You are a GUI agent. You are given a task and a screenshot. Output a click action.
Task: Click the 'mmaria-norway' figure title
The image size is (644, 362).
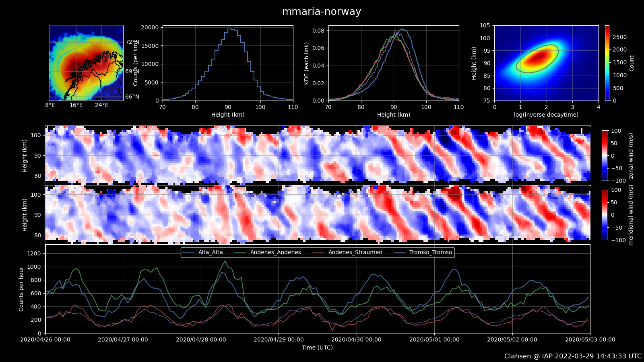tap(322, 12)
